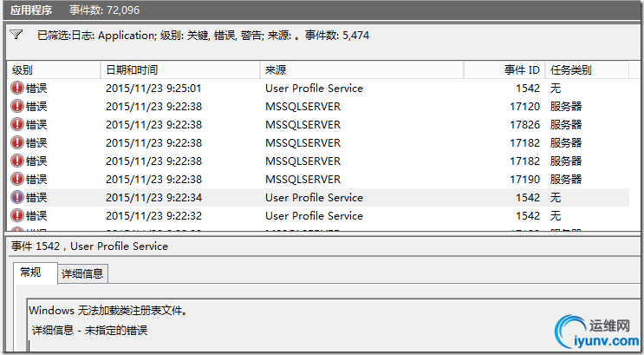The width and height of the screenshot is (644, 355).
Task: Click 错误 level text in 9:22:34 row
Action: [x=36, y=197]
